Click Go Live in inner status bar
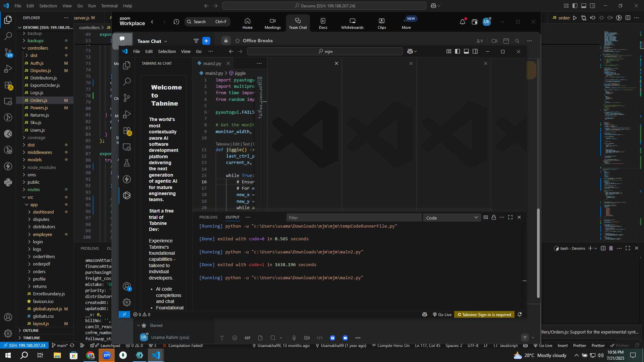 click(x=442, y=315)
